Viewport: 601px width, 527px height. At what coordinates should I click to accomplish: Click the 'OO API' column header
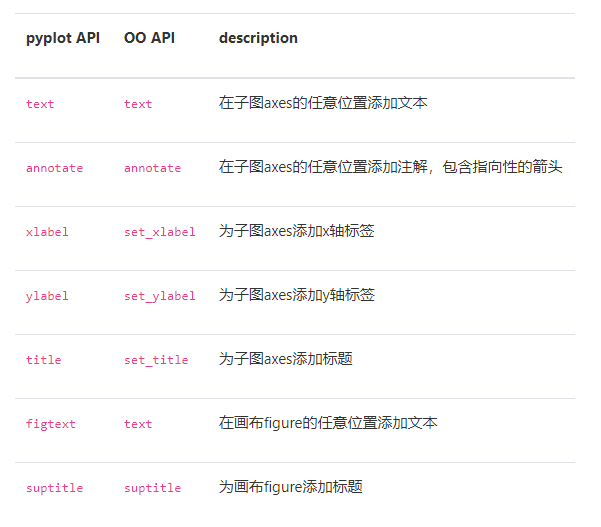pyautogui.click(x=149, y=38)
